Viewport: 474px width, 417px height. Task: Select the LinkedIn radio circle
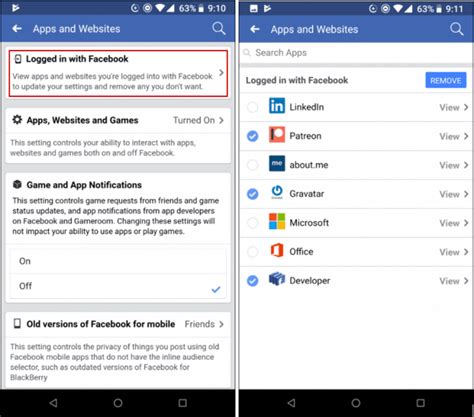[x=253, y=107]
